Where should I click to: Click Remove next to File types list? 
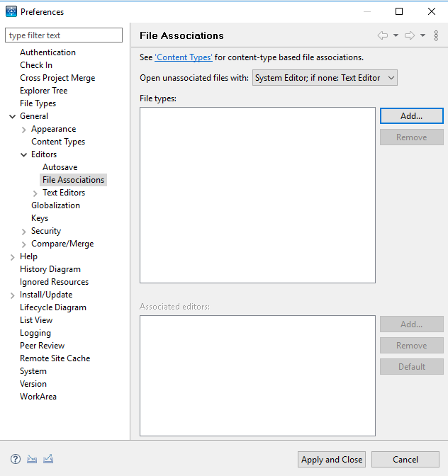click(x=412, y=137)
